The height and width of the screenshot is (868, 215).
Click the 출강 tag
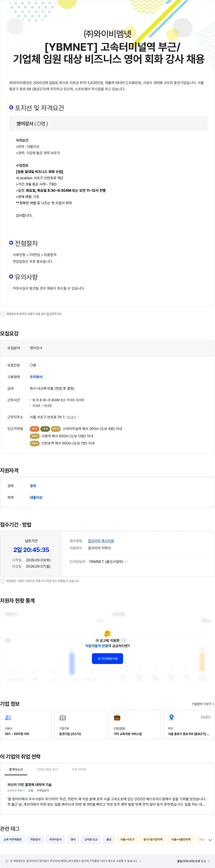click(109, 839)
